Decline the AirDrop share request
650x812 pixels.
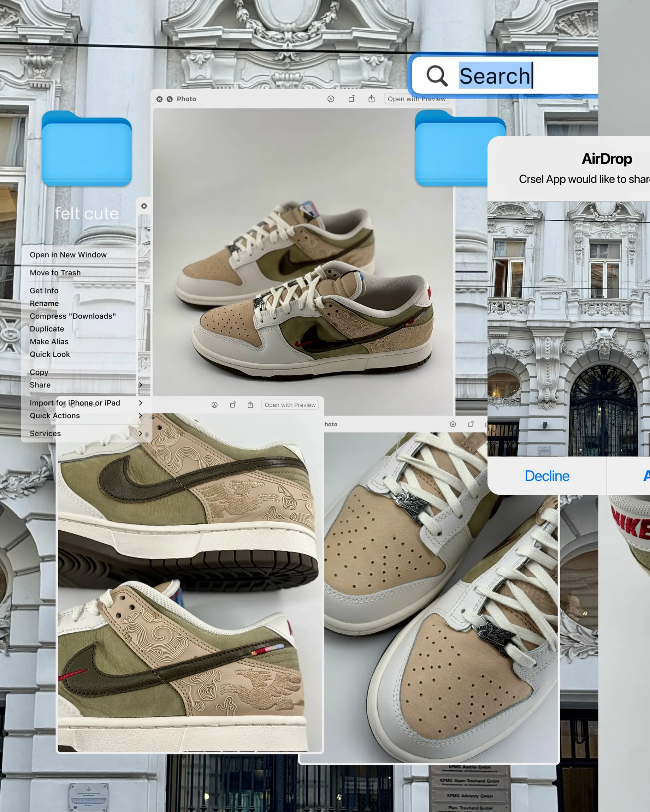click(x=547, y=476)
